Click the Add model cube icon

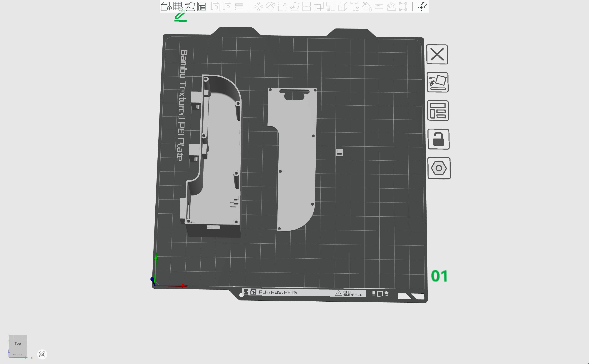(x=166, y=6)
